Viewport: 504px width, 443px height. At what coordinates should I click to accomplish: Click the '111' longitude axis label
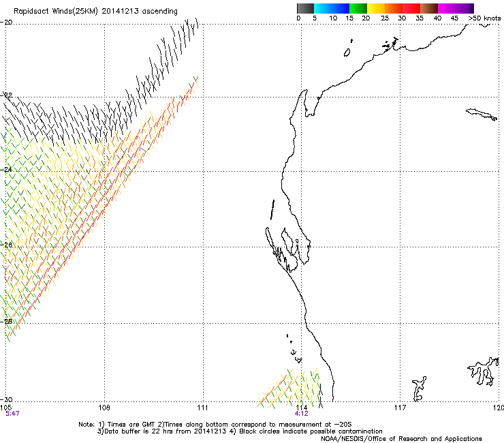[202, 408]
